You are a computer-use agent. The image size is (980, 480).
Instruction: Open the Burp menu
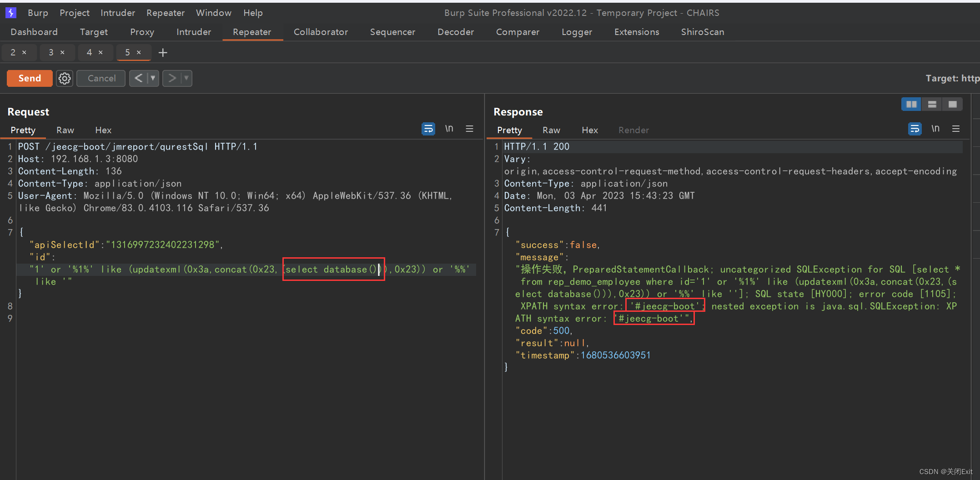(x=38, y=13)
